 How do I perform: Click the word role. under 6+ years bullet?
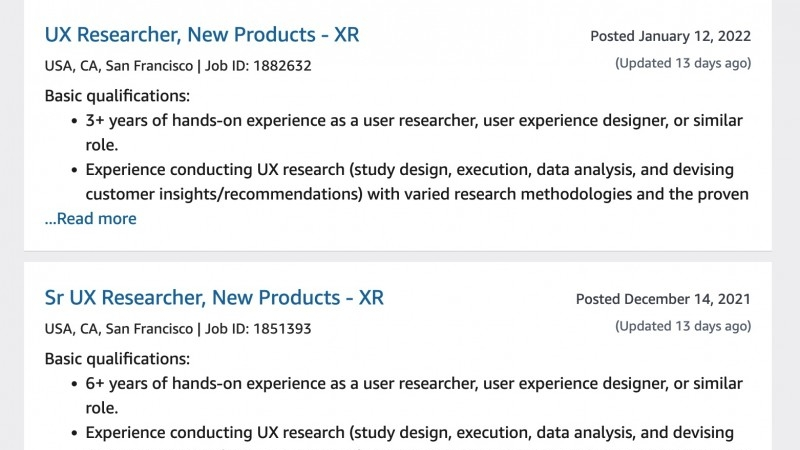[102, 408]
